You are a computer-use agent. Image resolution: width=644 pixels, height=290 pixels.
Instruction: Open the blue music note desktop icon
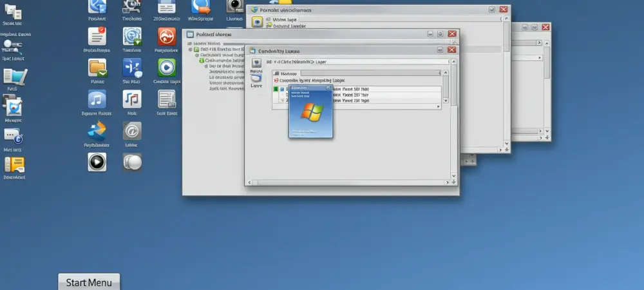click(97, 99)
